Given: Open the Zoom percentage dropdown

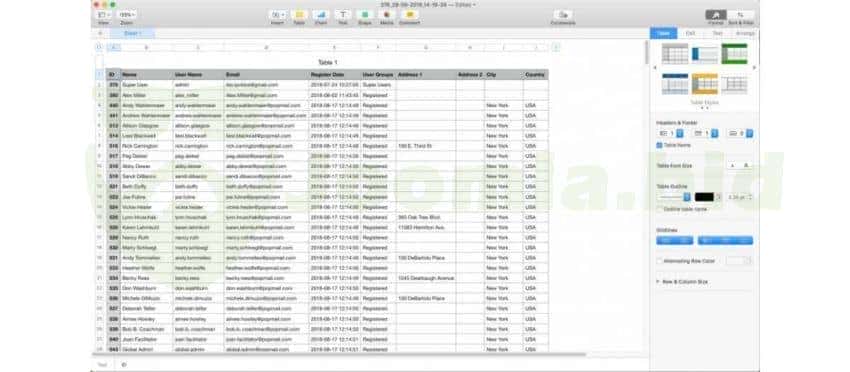Looking at the screenshot, I should [127, 15].
